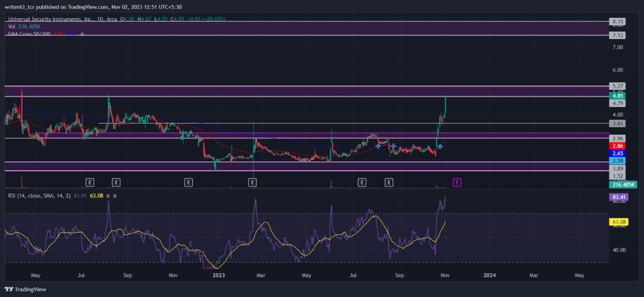Screen dimensions: 644x297
Task: Click the symbol empty-value icon after EMA Cross values
Action: [x=82, y=34]
